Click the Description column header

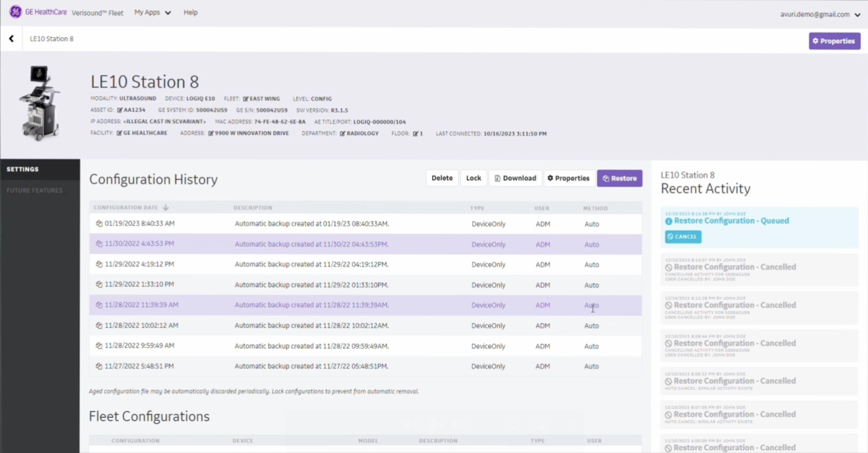click(253, 208)
